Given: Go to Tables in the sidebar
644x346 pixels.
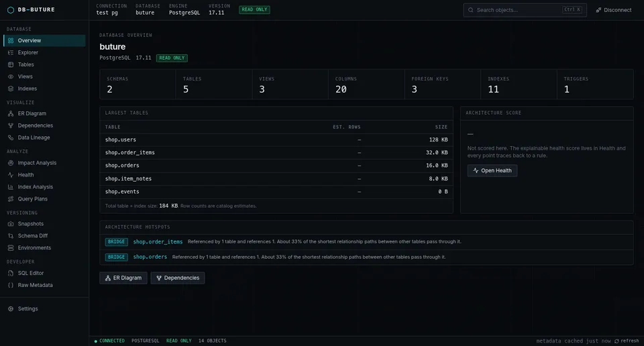Looking at the screenshot, I should coord(44,64).
